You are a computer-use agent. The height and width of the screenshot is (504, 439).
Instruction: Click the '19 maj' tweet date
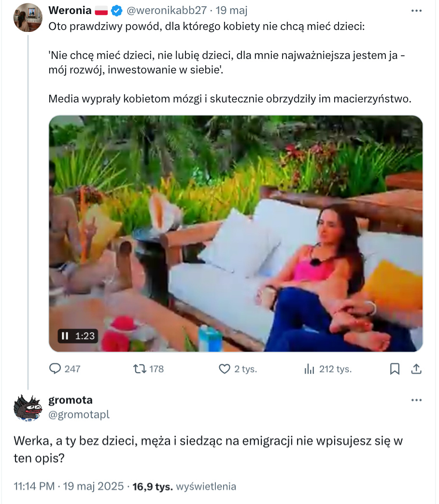tap(232, 10)
